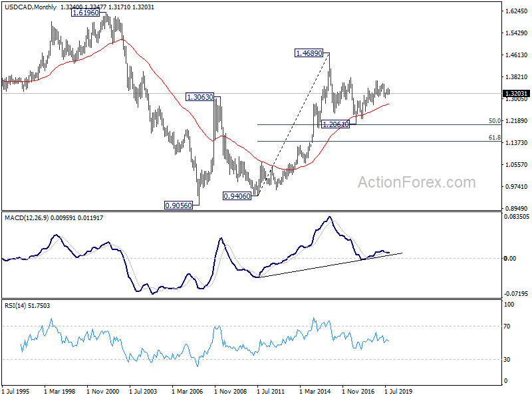Click the 1 Nov 2008 date label

[231, 391]
